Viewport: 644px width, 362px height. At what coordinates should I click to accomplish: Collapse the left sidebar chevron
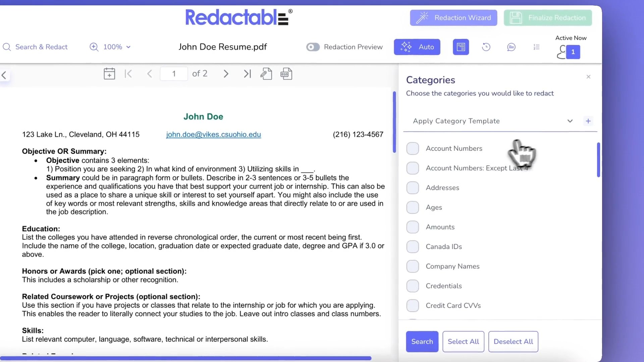click(4, 75)
